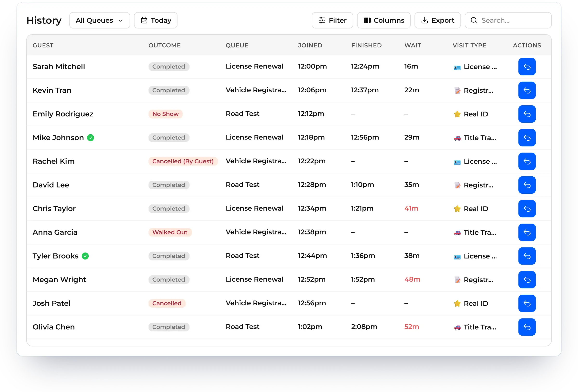Click the Cancelled (By Guest) outcome badge
The image size is (578, 392).
[183, 161]
